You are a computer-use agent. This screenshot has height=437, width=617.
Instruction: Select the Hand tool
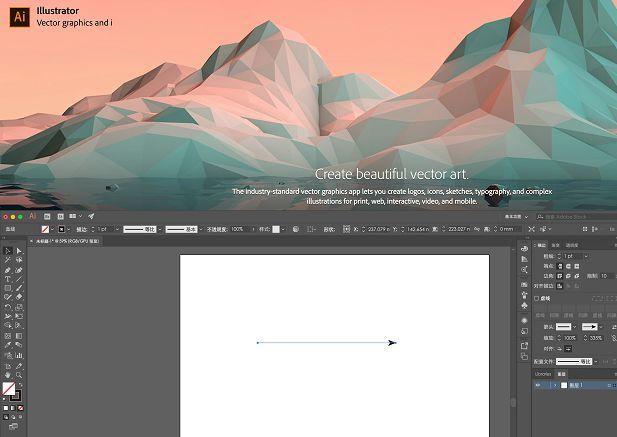click(x=7, y=375)
